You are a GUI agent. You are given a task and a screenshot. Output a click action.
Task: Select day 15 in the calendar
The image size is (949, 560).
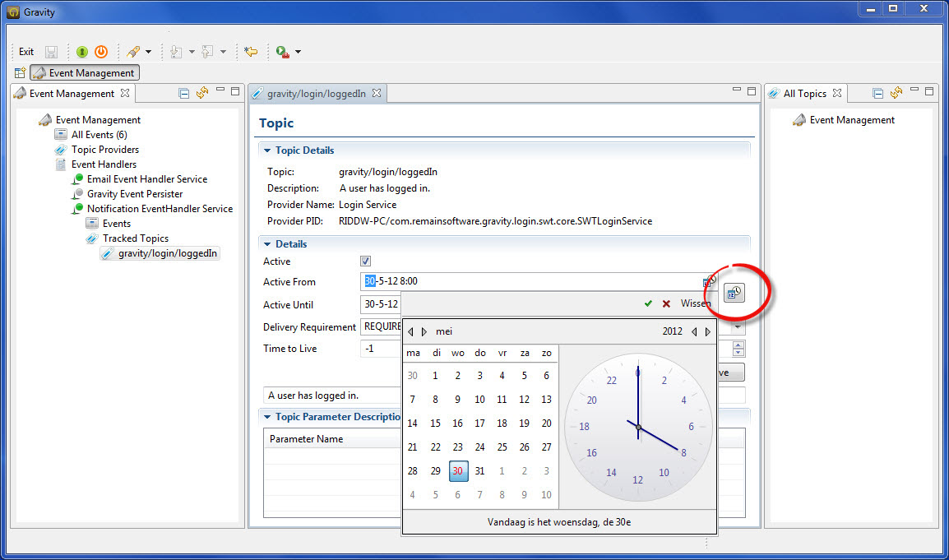coord(435,423)
